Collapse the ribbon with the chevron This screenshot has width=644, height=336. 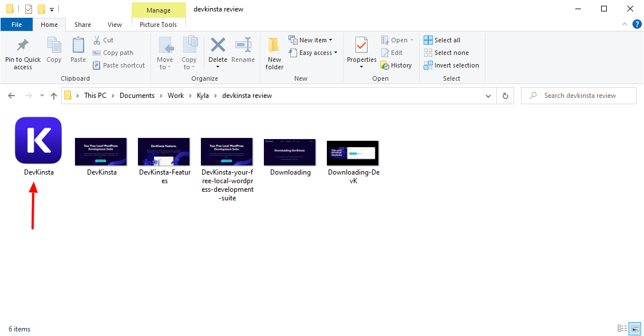[625, 24]
